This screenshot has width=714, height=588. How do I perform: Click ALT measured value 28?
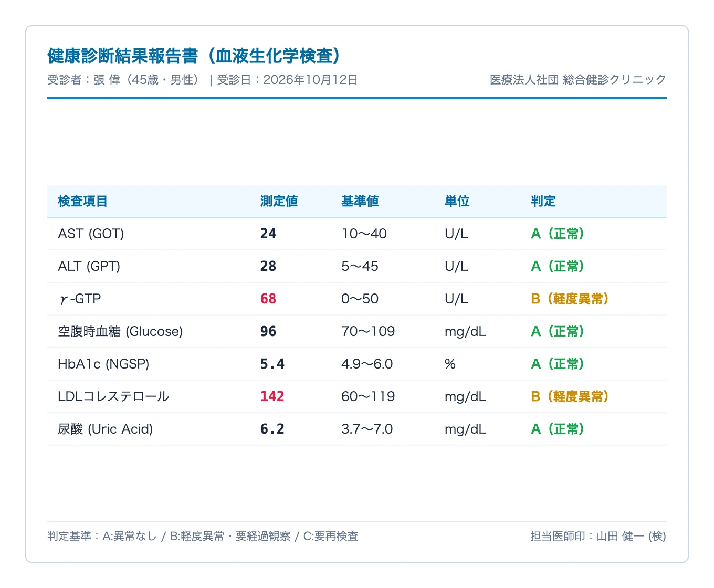point(268,266)
